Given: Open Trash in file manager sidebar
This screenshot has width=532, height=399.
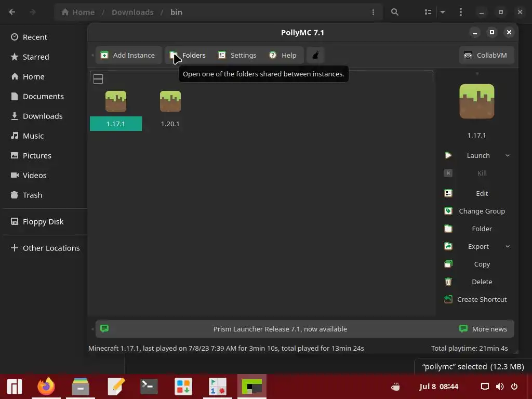Looking at the screenshot, I should click(x=44, y=195).
